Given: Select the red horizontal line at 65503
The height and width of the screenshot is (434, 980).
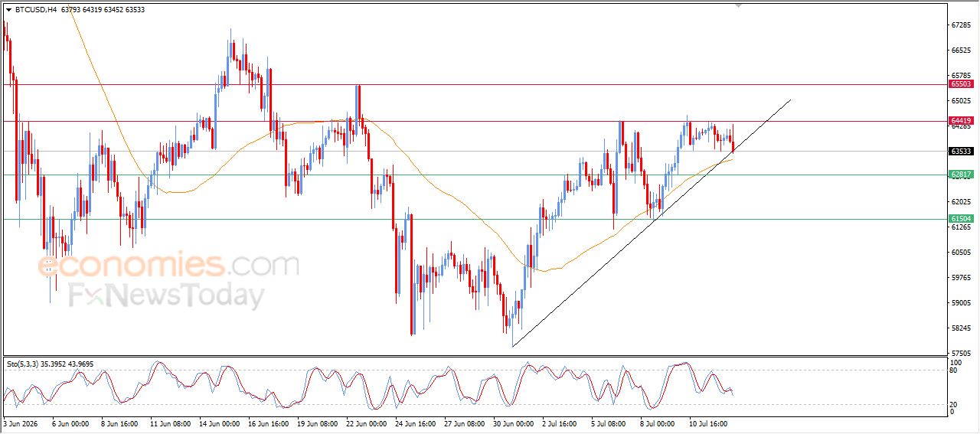Looking at the screenshot, I should tap(475, 84).
